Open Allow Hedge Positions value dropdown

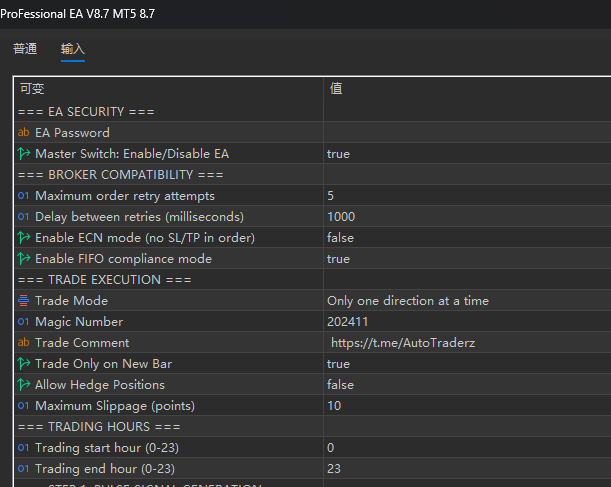[464, 385]
